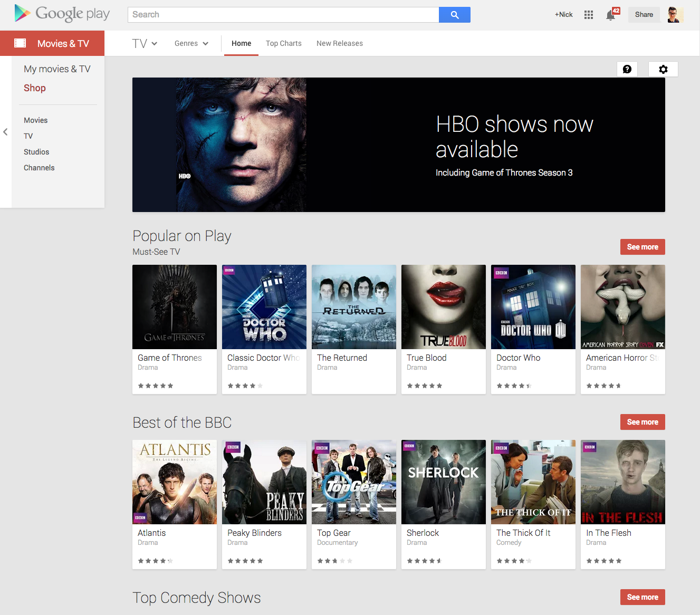Open the user profile avatar
This screenshot has height=615, width=700.
[x=675, y=15]
